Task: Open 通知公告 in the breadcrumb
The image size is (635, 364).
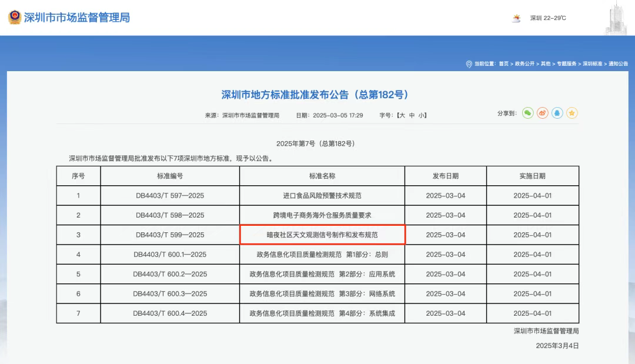Action: (x=619, y=64)
